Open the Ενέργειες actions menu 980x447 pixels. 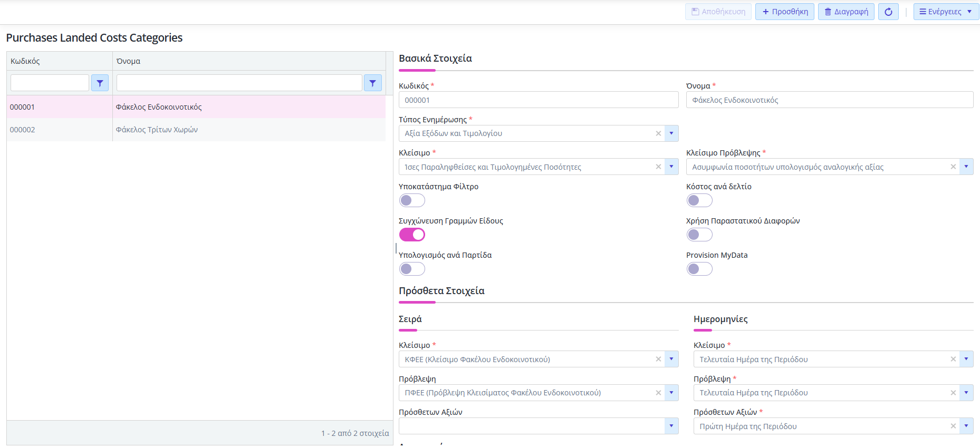click(x=946, y=12)
